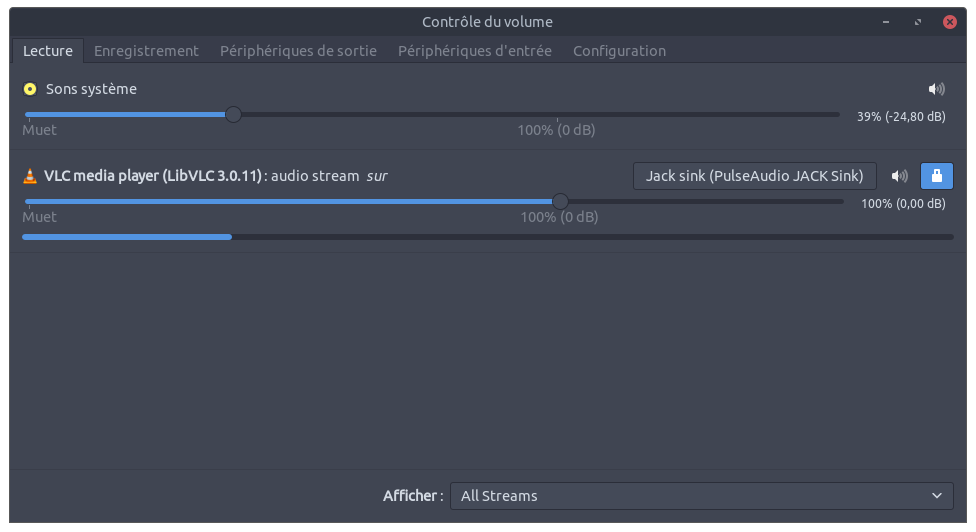976x532 pixels.
Task: Open the Périphériques d'entrée tab
Action: pos(474,50)
